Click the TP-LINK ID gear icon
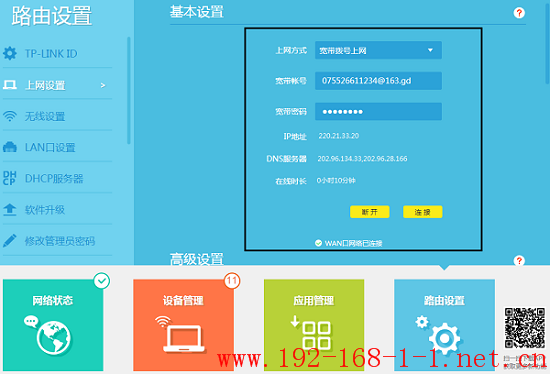 (9, 53)
